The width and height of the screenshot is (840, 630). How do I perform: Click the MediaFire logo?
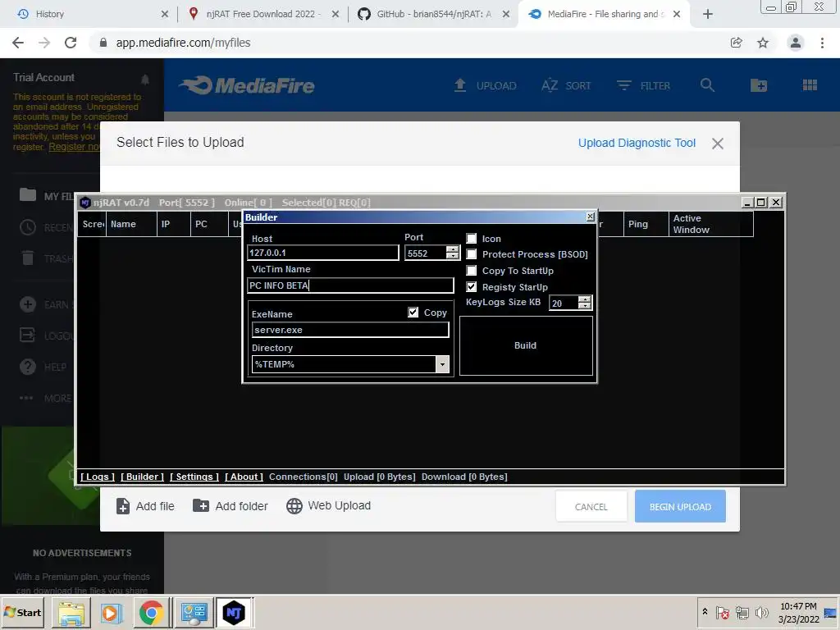(x=247, y=85)
